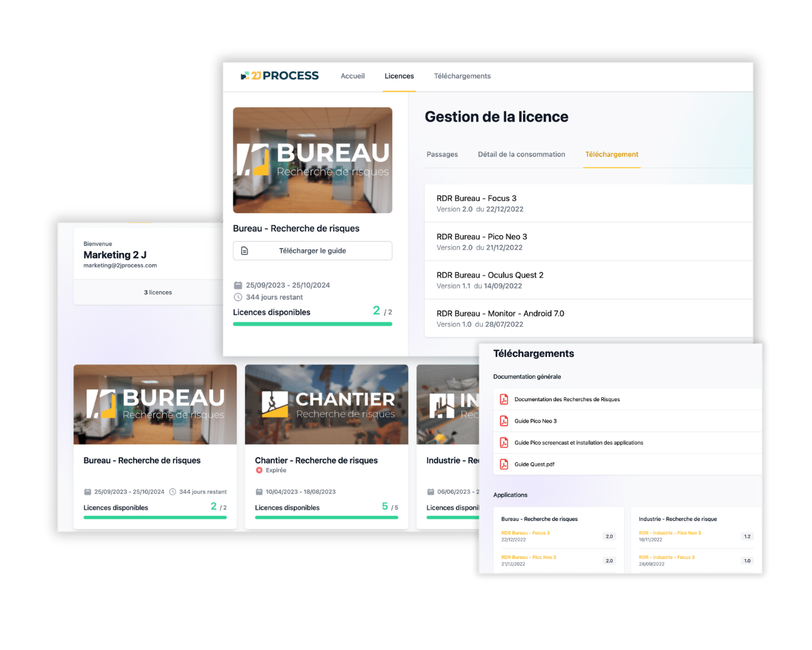Click clock icon on the Bureau licence card
812x650 pixels.
[x=173, y=492]
